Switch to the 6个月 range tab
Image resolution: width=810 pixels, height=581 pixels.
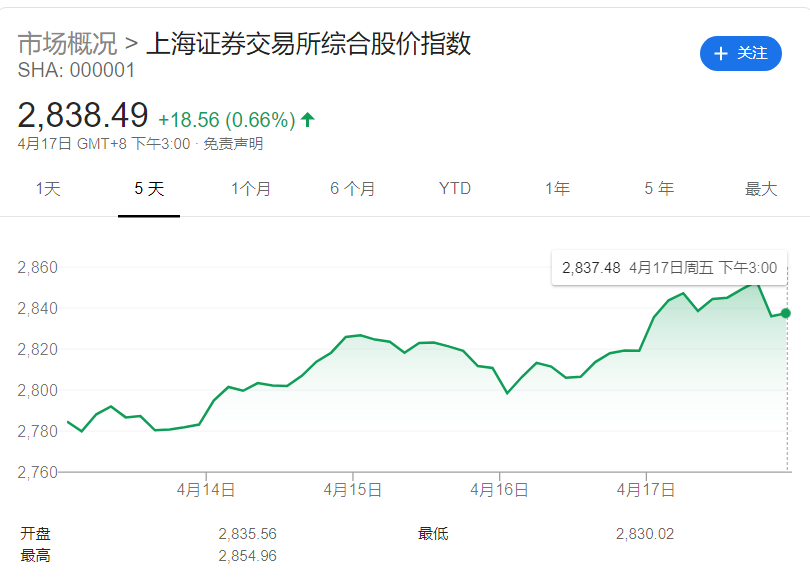click(x=353, y=189)
